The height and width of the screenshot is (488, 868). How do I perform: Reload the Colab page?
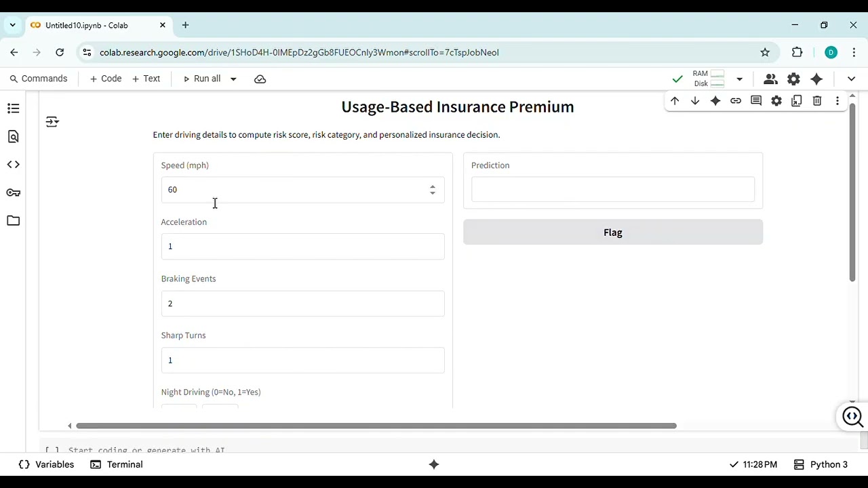tap(60, 52)
